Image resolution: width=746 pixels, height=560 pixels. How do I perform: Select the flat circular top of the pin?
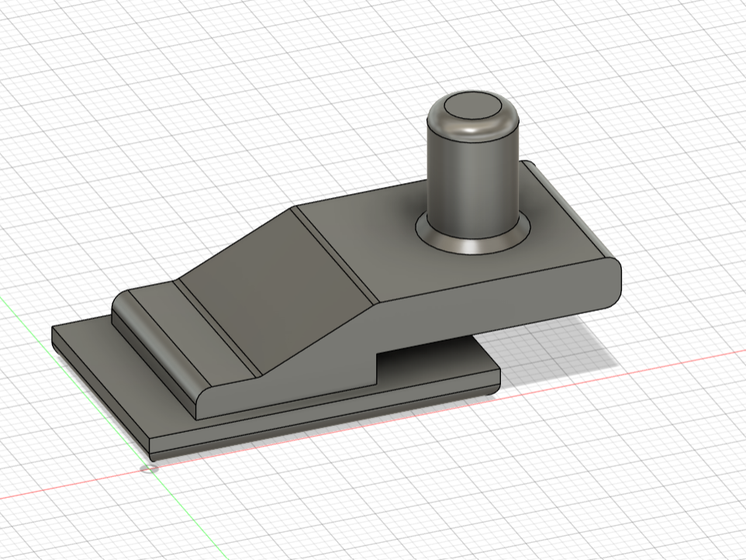click(473, 105)
